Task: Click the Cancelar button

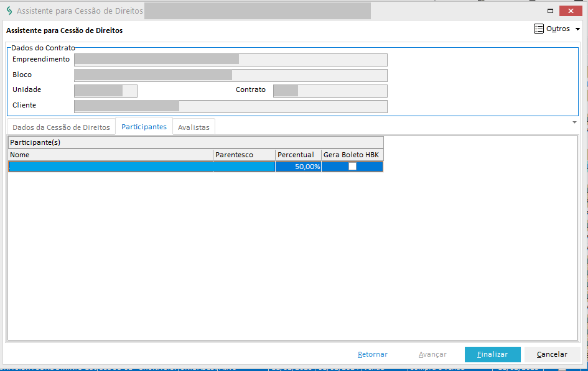Action: tap(552, 354)
